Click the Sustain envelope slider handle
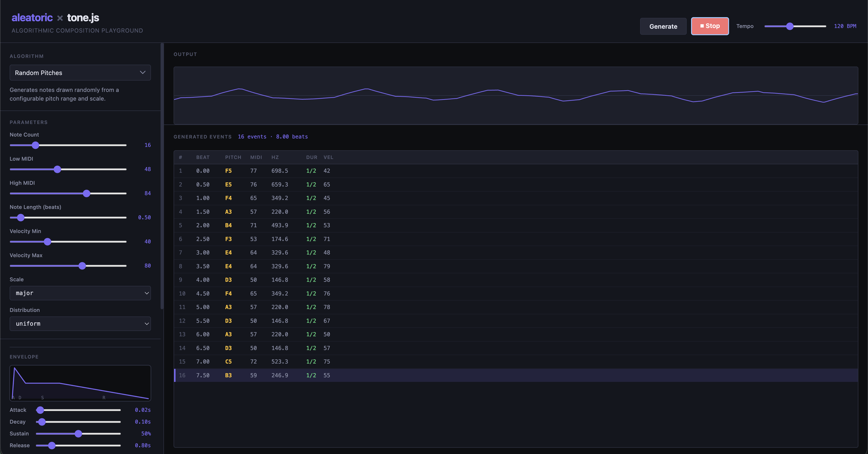Viewport: 868px width, 454px height. click(x=78, y=433)
